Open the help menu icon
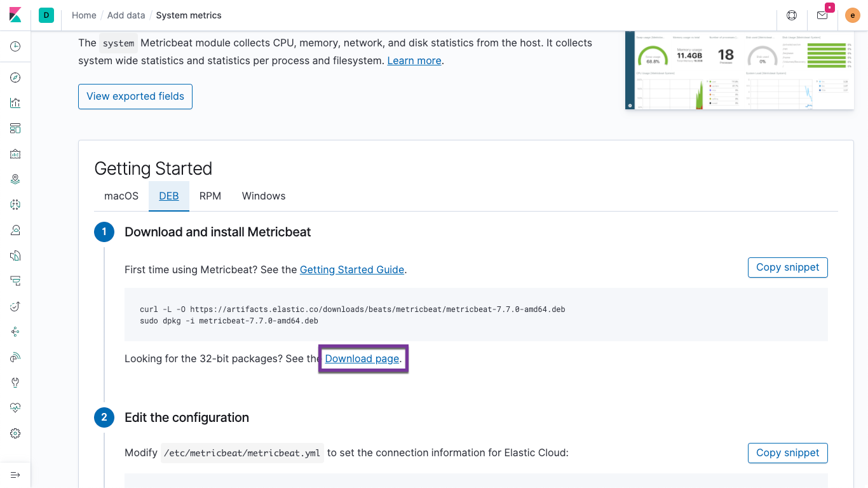Screen dimensions: 868x488 click(x=792, y=15)
